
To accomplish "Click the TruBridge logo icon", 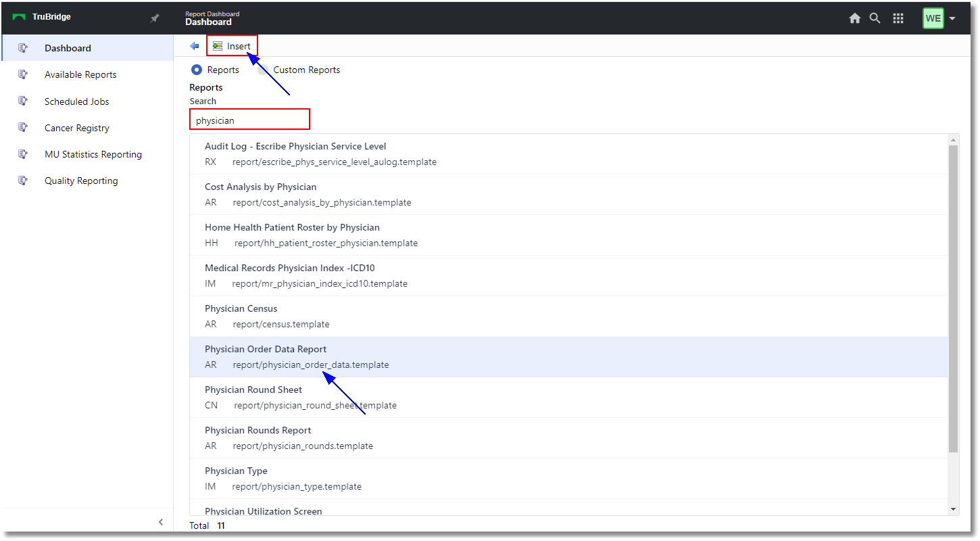I will [19, 18].
